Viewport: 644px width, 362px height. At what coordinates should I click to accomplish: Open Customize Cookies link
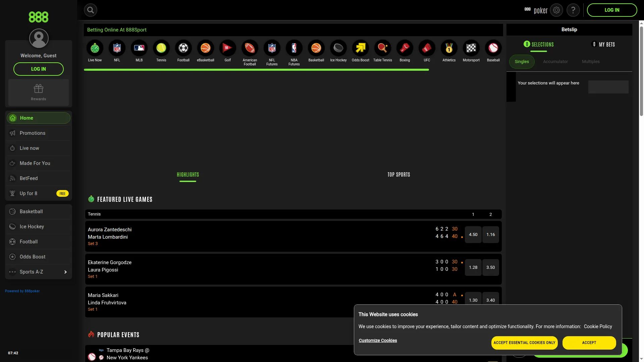[378, 341]
